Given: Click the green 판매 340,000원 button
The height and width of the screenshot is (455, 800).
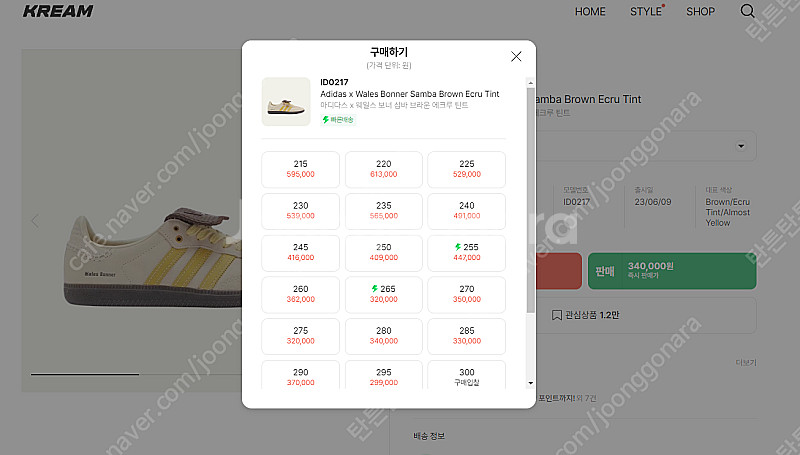Looking at the screenshot, I should click(672, 271).
